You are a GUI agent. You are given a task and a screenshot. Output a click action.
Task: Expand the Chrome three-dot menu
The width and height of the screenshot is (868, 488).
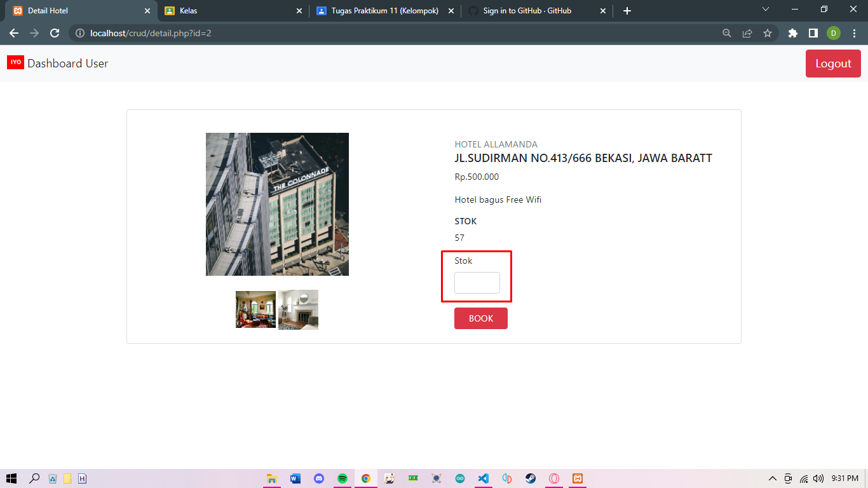(855, 33)
